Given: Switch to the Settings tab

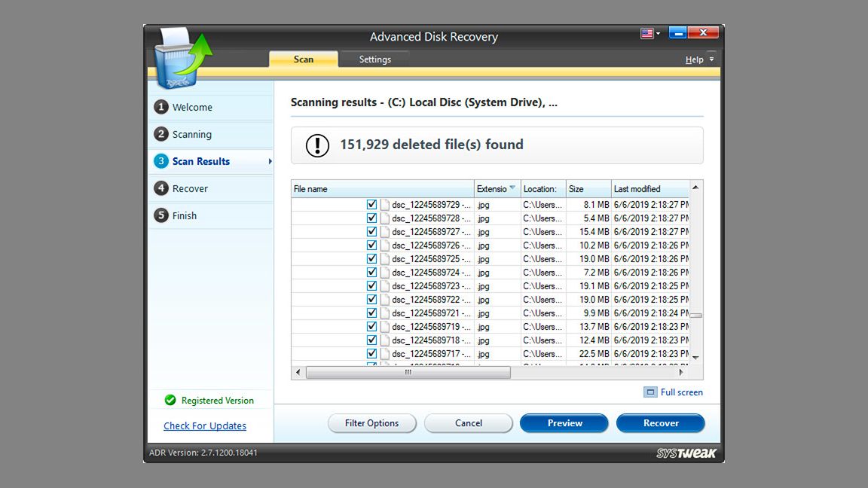Looking at the screenshot, I should (x=374, y=59).
